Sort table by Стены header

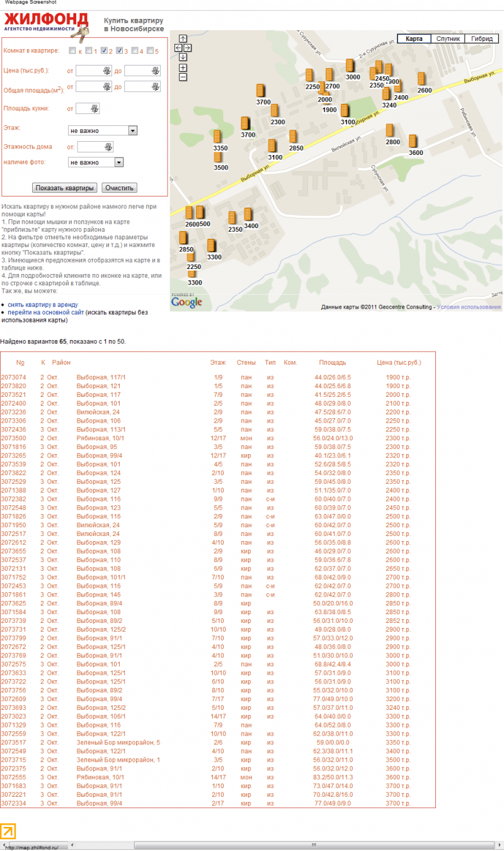pyautogui.click(x=246, y=362)
